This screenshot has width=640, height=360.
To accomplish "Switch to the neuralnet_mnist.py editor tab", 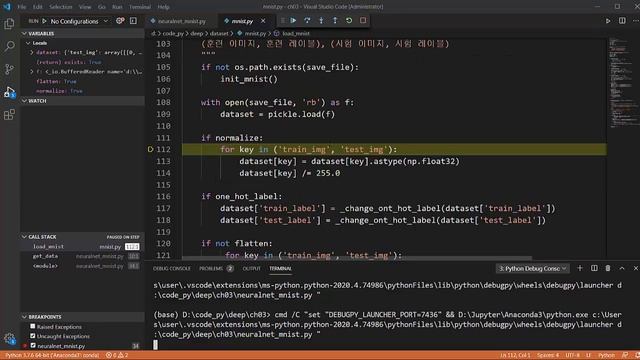I will tap(182, 21).
